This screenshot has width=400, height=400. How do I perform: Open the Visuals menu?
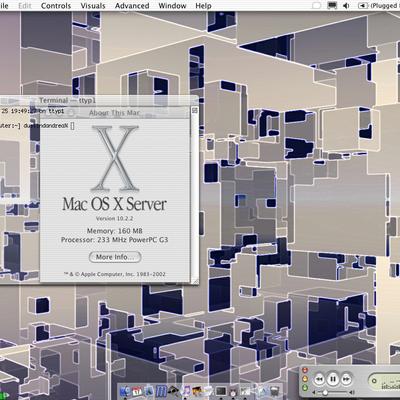click(x=93, y=6)
